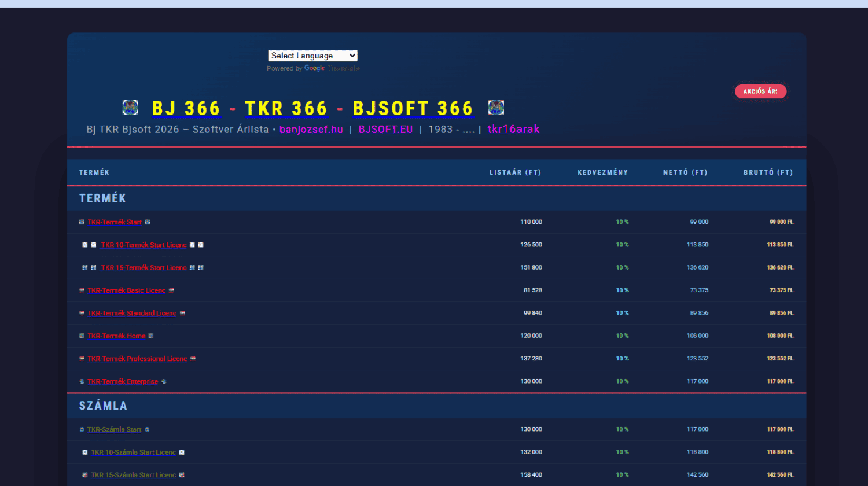The width and height of the screenshot is (868, 486).
Task: Click the logo image right of BJSOFT 366 title
Action: tap(496, 108)
